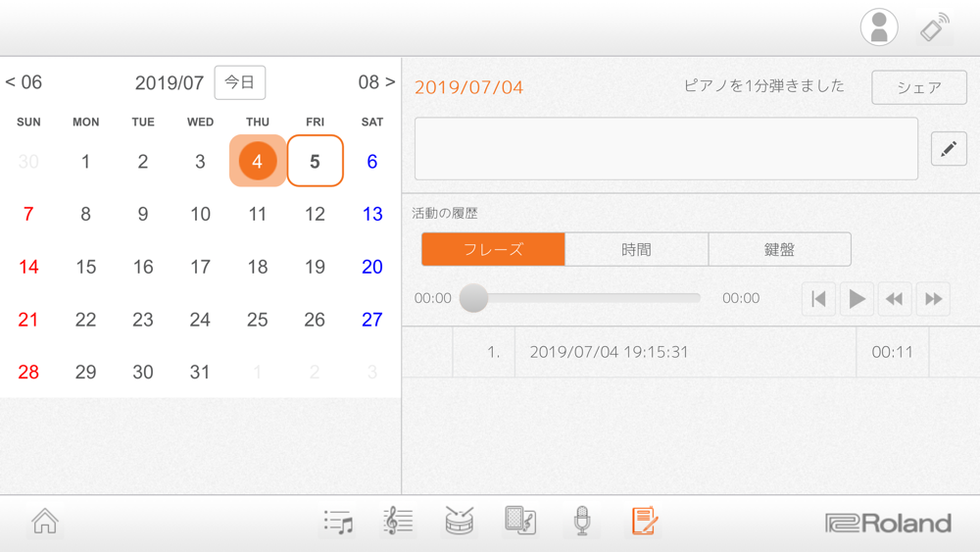980x552 pixels.
Task: Open the user profile icon
Action: tap(879, 27)
